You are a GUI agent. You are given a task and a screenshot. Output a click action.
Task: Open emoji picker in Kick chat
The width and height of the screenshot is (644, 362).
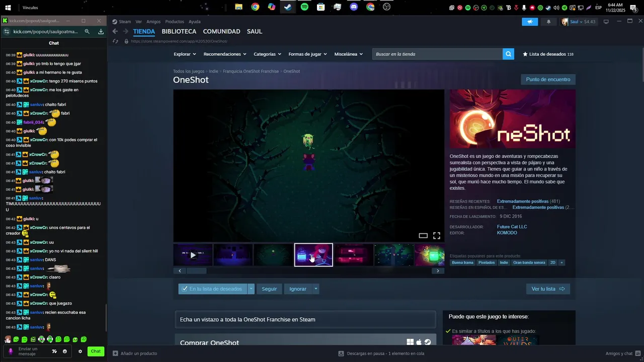(x=64, y=351)
